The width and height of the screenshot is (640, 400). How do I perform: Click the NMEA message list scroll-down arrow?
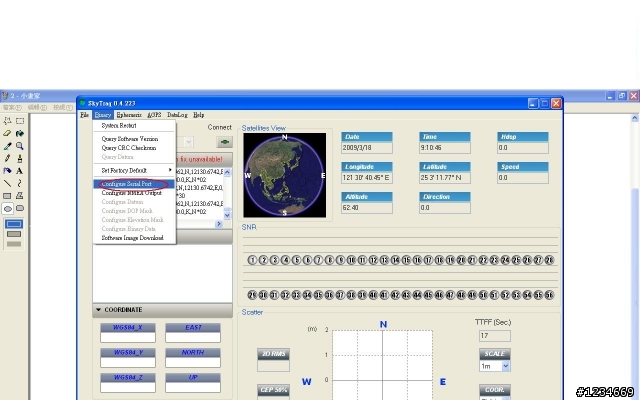click(x=227, y=215)
